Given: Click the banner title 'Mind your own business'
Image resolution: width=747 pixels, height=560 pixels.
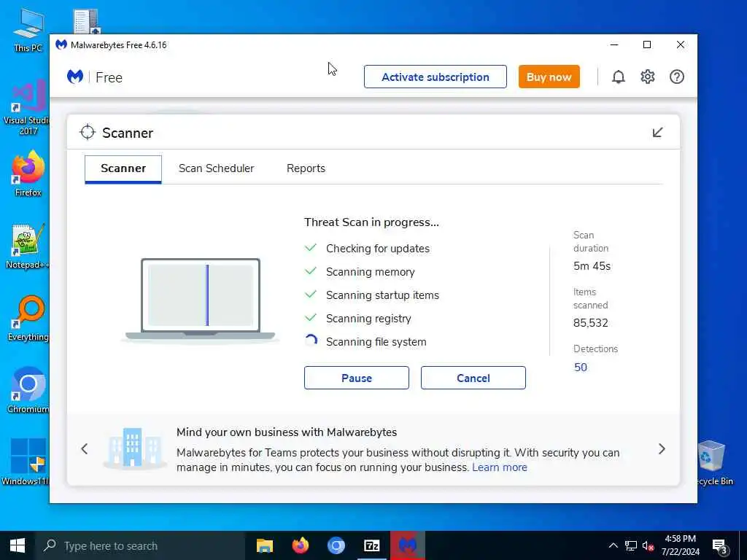Looking at the screenshot, I should coord(287,432).
